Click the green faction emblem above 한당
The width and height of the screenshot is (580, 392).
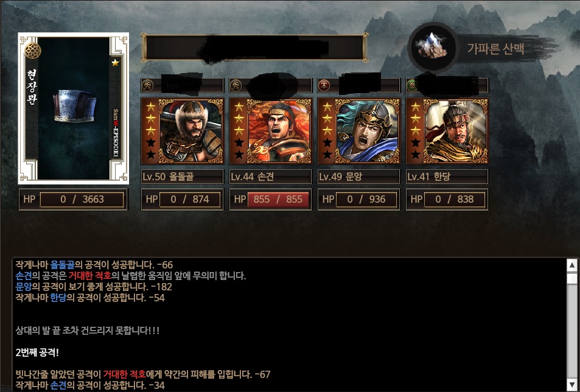[x=413, y=86]
